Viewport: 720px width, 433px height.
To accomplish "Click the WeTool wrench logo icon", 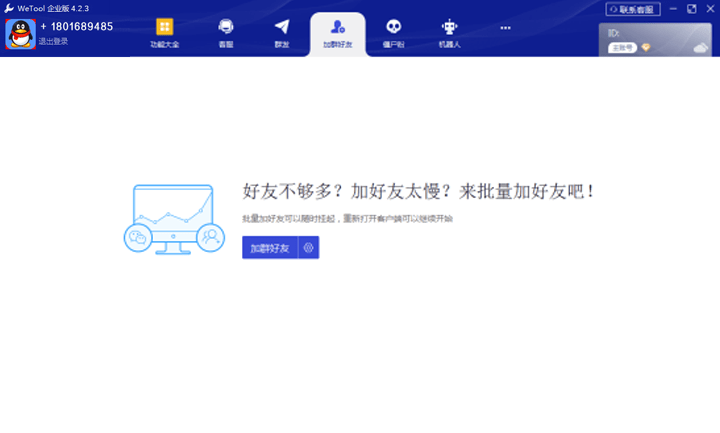I will (x=9, y=8).
